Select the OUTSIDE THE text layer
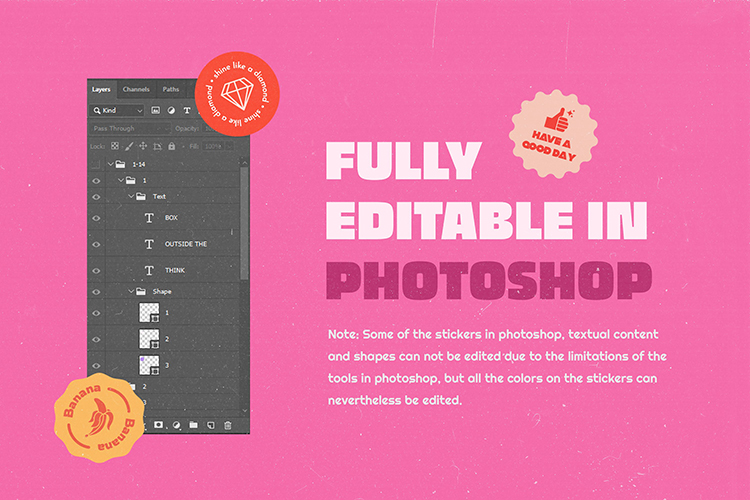Screen dimensions: 750x500 click(x=173, y=244)
